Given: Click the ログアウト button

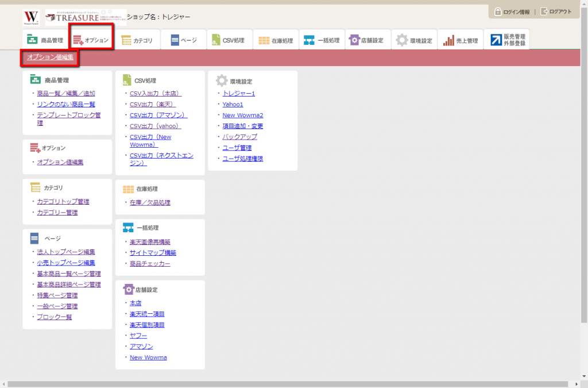Looking at the screenshot, I should point(556,12).
